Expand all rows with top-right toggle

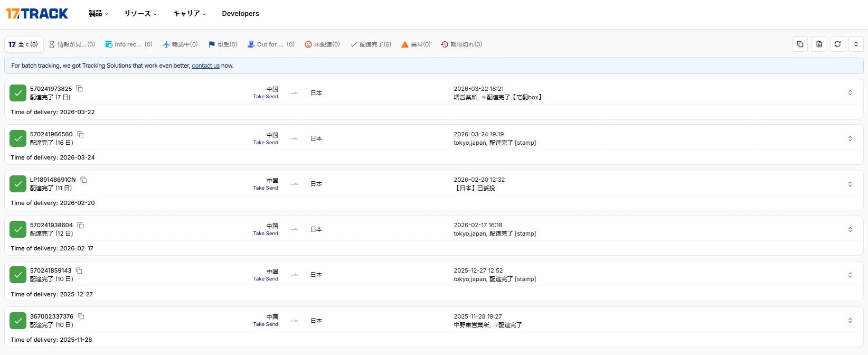(x=856, y=44)
